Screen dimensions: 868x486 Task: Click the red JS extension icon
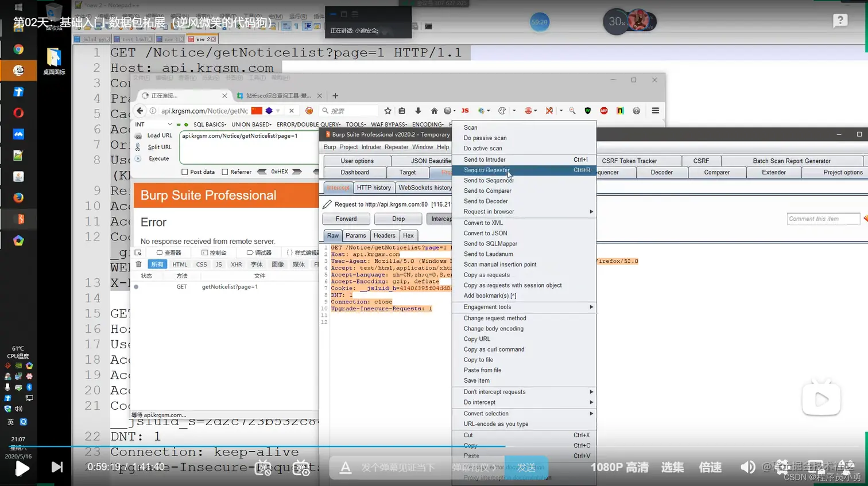tap(465, 111)
